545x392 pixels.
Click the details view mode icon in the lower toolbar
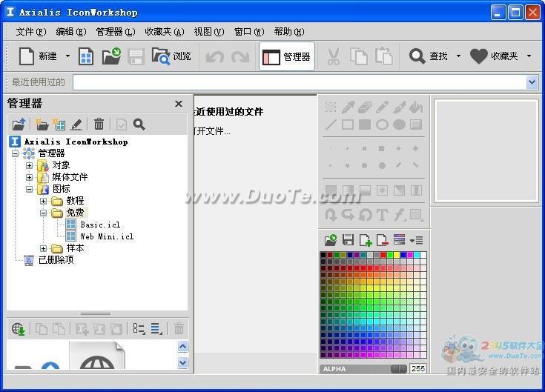(x=156, y=329)
